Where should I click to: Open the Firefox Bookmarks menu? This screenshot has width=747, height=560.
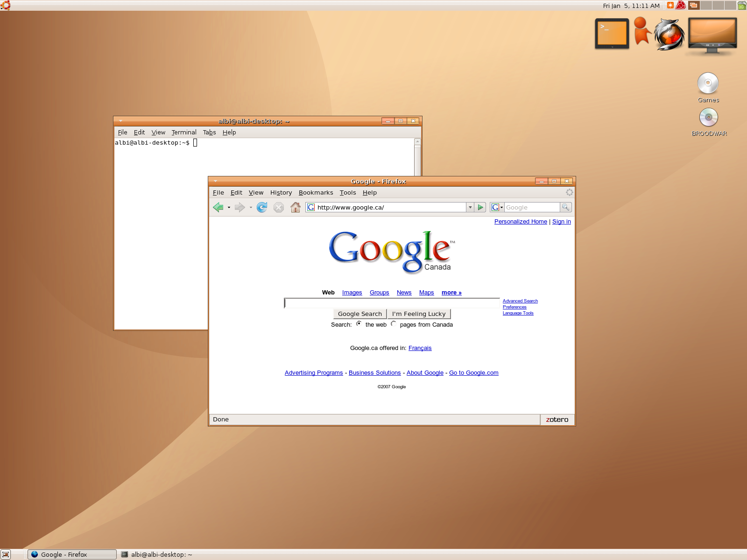click(x=316, y=192)
